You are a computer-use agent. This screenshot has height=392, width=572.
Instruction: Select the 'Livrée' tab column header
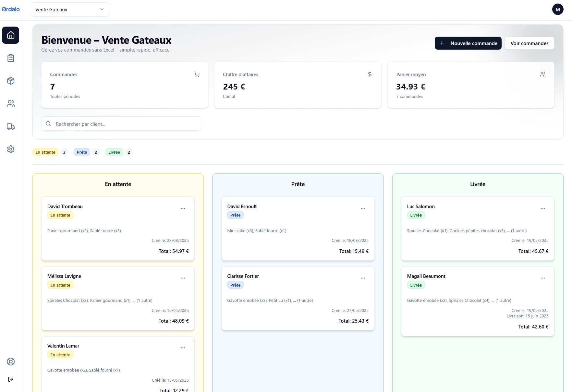coord(477,184)
